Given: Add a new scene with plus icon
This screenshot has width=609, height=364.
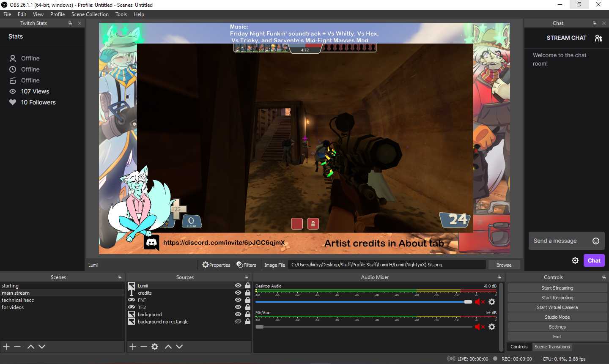Looking at the screenshot, I should pyautogui.click(x=6, y=347).
